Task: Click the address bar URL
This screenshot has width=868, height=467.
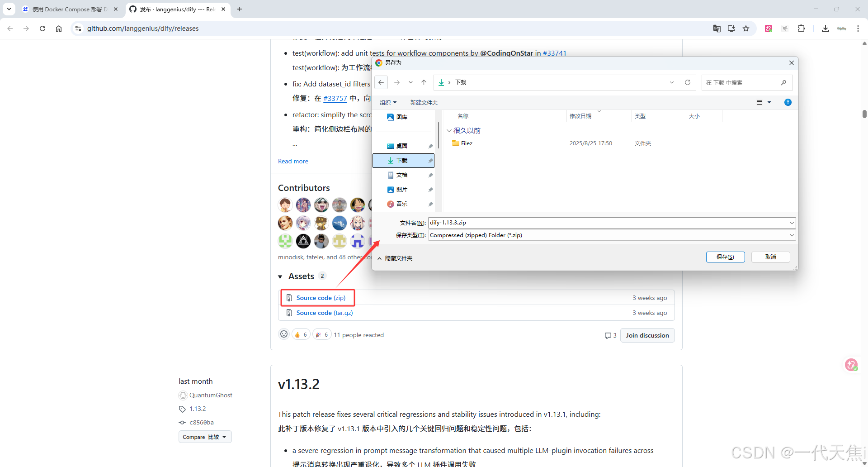Action: [143, 29]
